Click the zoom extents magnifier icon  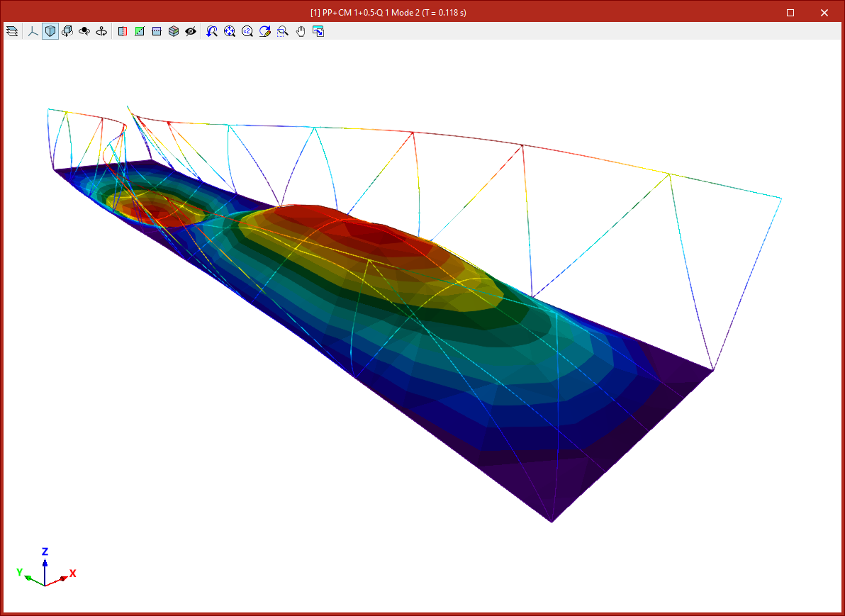(230, 31)
